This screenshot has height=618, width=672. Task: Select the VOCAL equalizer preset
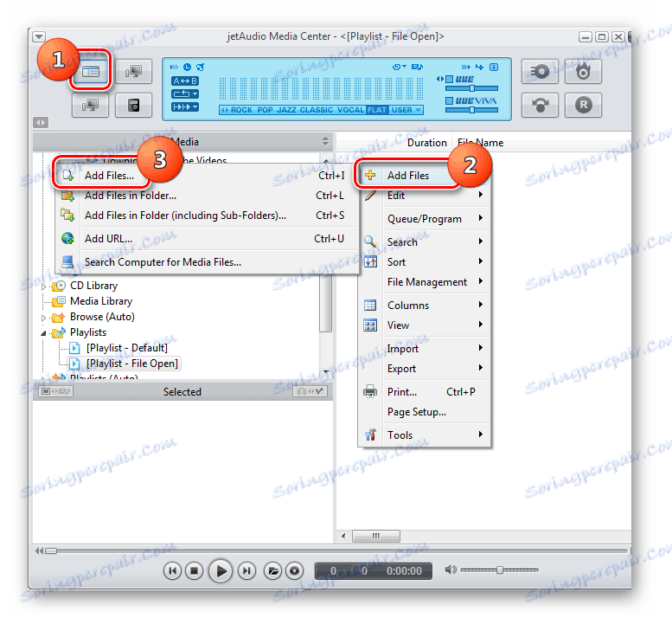coord(350,110)
